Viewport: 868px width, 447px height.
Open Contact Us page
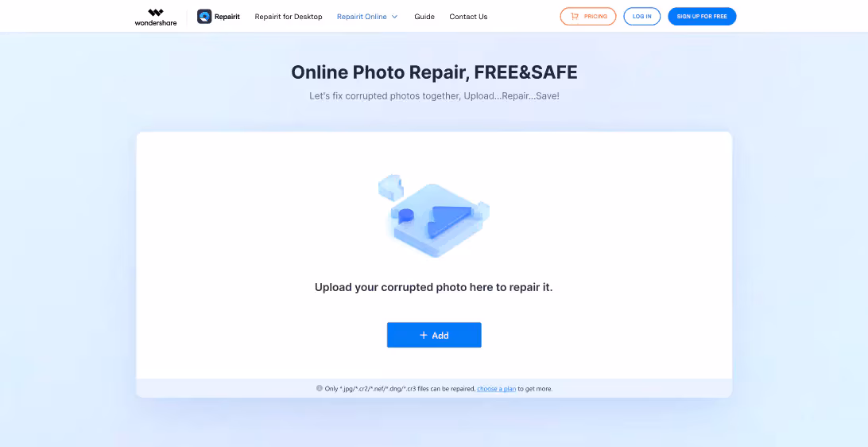(x=468, y=17)
